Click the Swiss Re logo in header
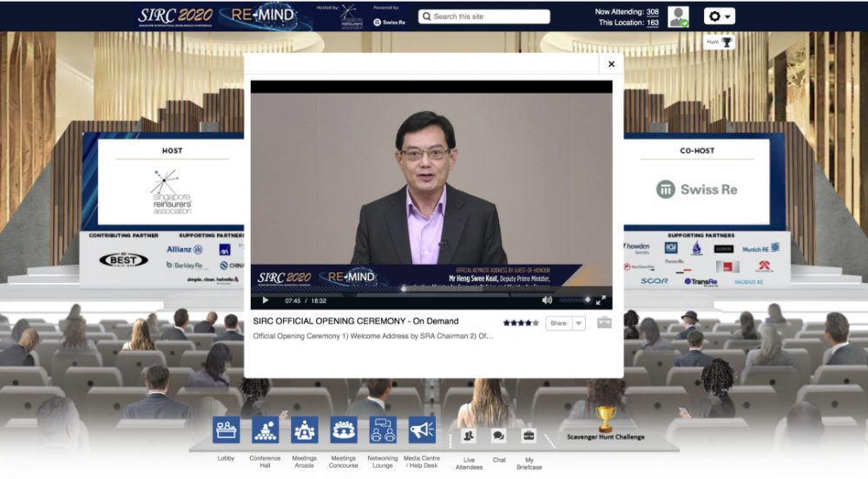Screen dimensions: 868x479 (389, 23)
